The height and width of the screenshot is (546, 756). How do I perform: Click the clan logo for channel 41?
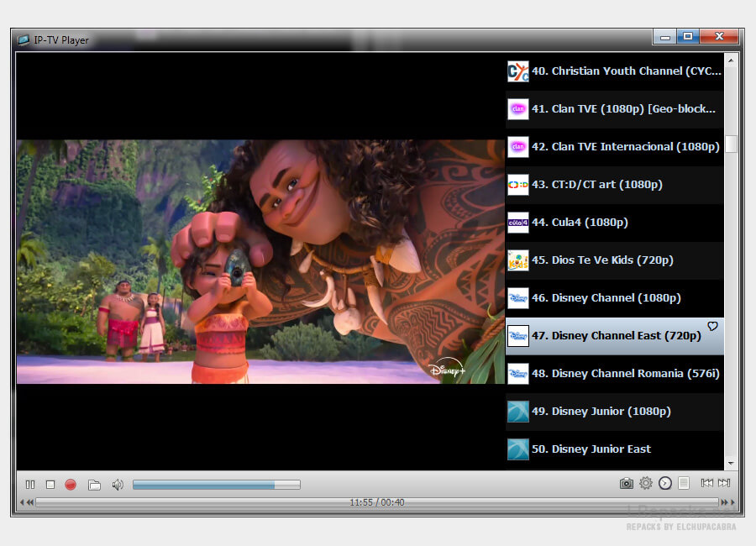[x=518, y=109]
